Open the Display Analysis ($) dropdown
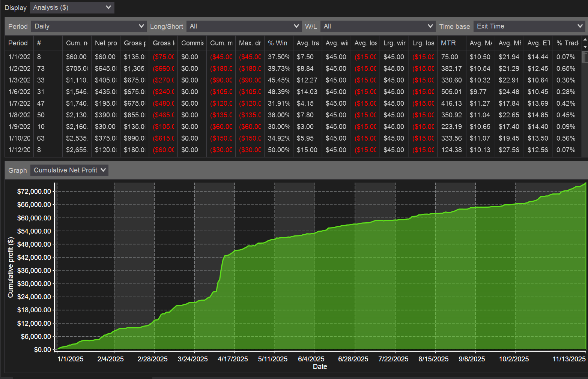This screenshot has height=379, width=588. click(x=72, y=7)
